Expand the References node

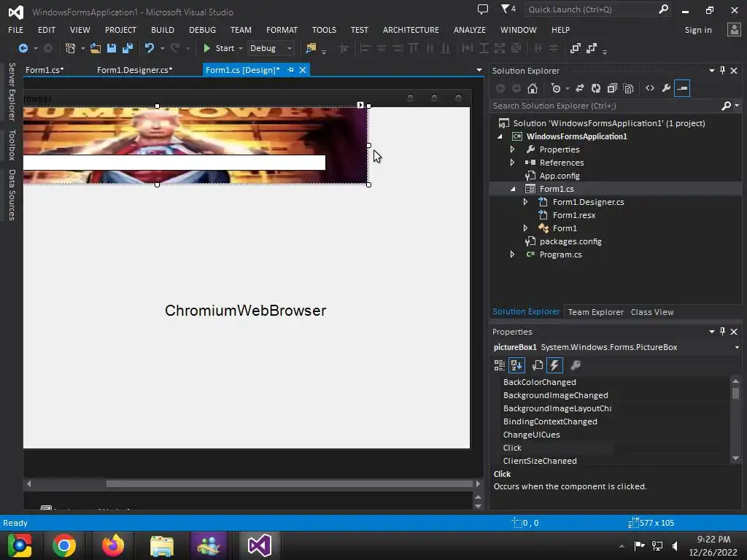click(513, 163)
